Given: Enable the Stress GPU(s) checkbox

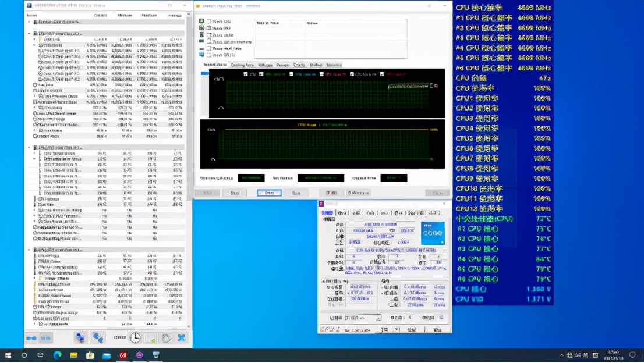Looking at the screenshot, I should 209,55.
